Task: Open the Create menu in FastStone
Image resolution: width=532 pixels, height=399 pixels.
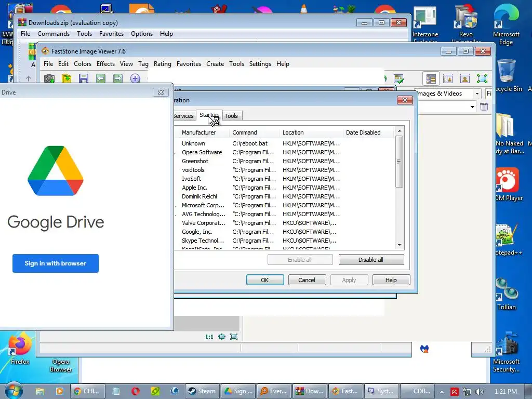Action: pyautogui.click(x=215, y=64)
